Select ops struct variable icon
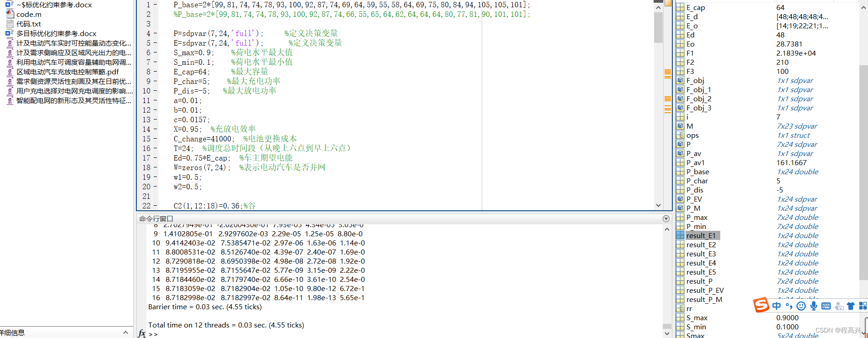 680,135
